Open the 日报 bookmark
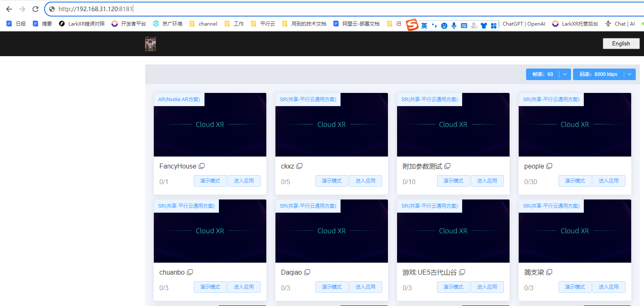This screenshot has height=306, width=644. coord(16,24)
